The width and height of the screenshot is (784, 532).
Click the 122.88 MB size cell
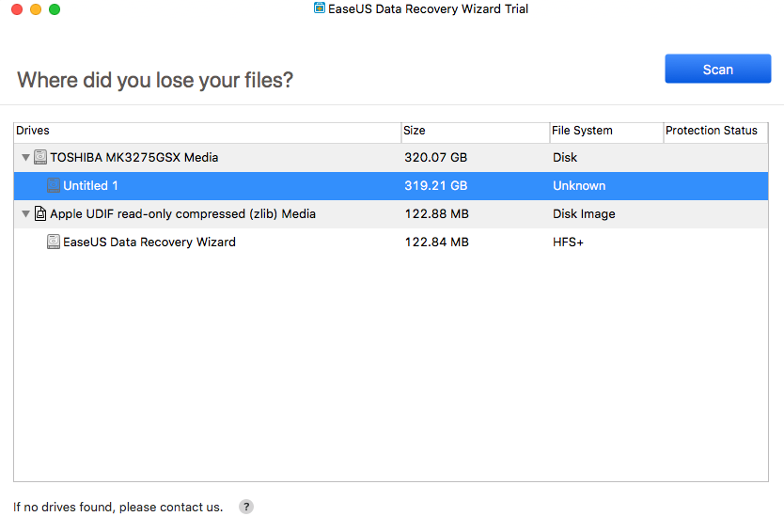coord(436,214)
